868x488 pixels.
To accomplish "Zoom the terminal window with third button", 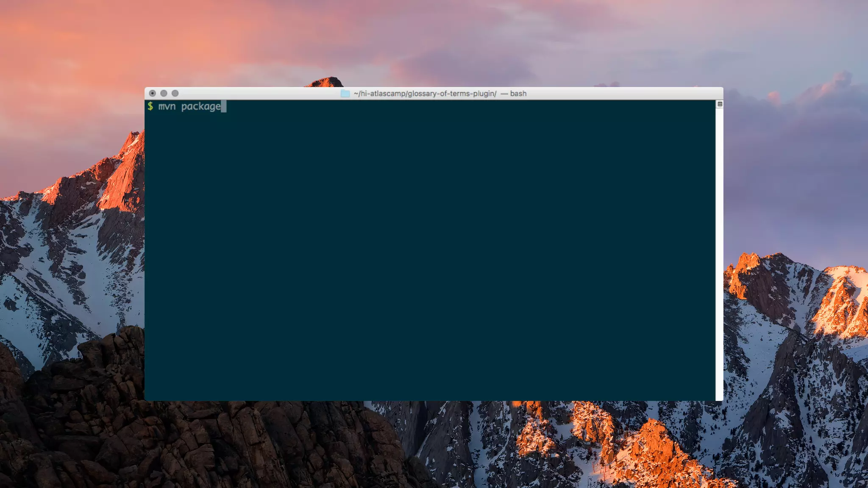I will click(x=175, y=93).
